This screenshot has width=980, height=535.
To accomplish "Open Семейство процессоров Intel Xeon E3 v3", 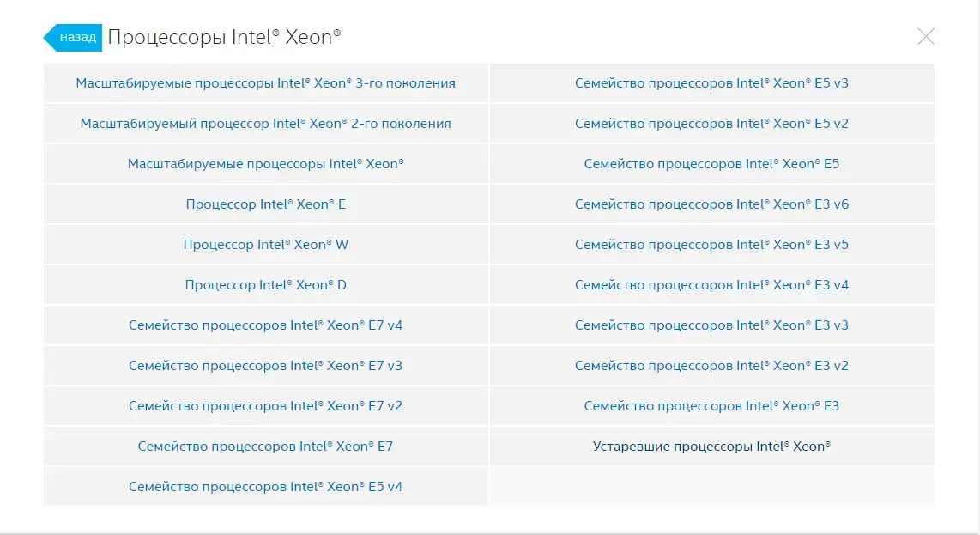I will pyautogui.click(x=712, y=325).
